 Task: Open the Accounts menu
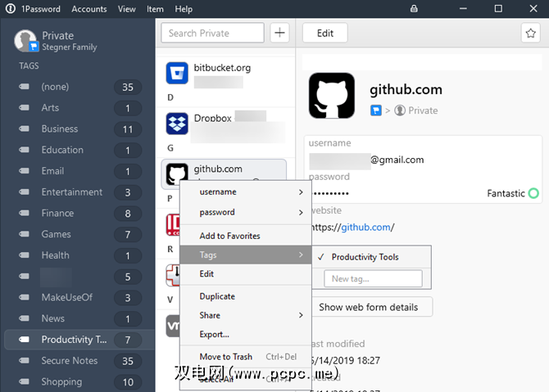pos(89,9)
